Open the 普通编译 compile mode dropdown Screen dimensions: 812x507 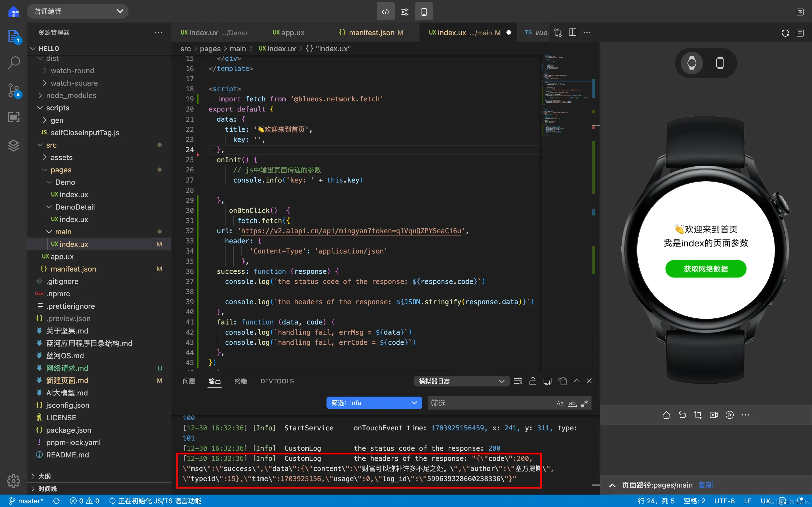click(78, 11)
